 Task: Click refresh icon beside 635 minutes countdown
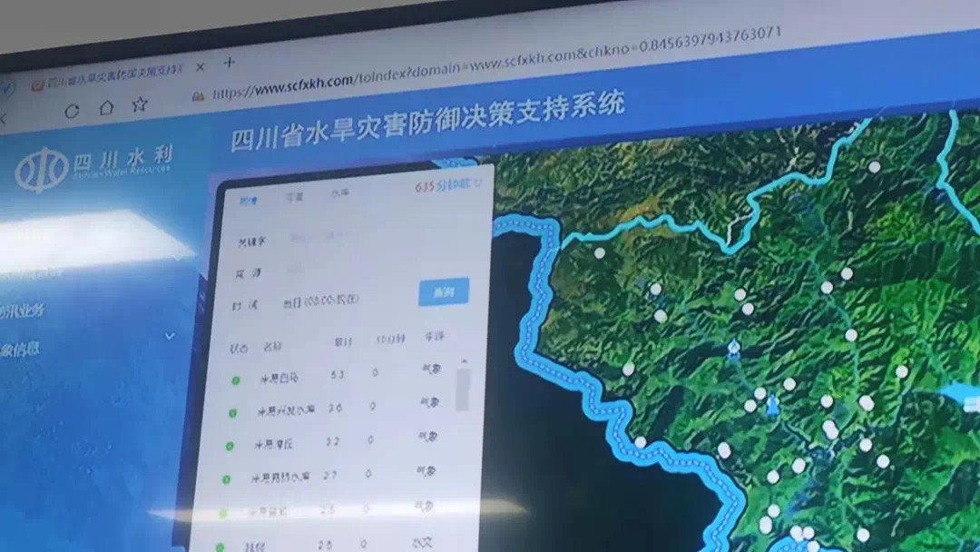click(x=478, y=182)
